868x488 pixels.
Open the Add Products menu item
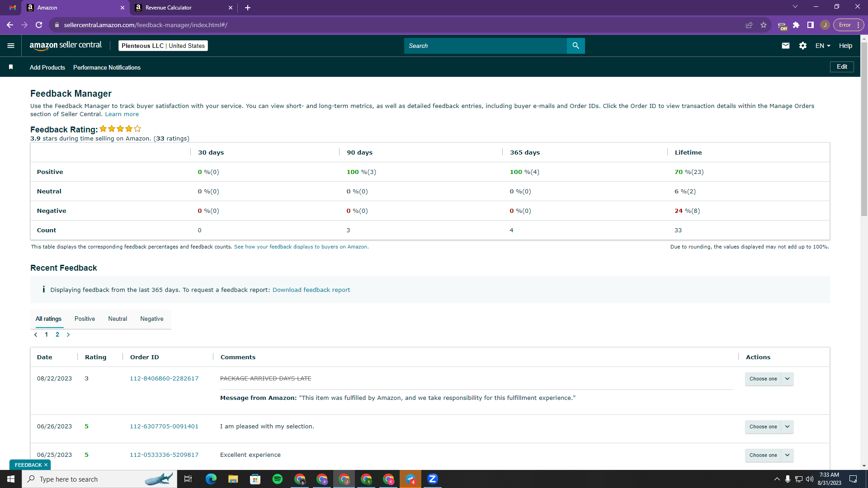(x=47, y=67)
